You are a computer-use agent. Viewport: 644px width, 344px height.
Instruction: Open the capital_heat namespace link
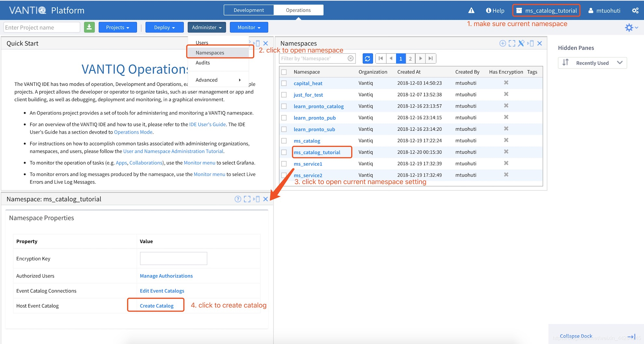308,83
